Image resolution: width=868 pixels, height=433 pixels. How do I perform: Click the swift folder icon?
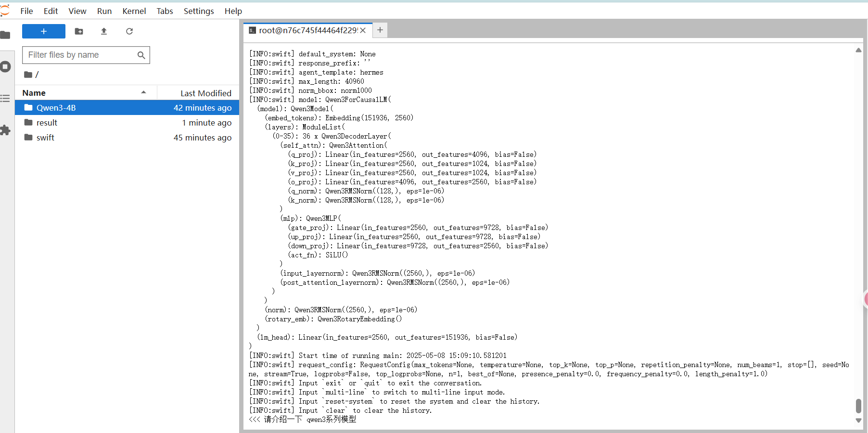(28, 137)
